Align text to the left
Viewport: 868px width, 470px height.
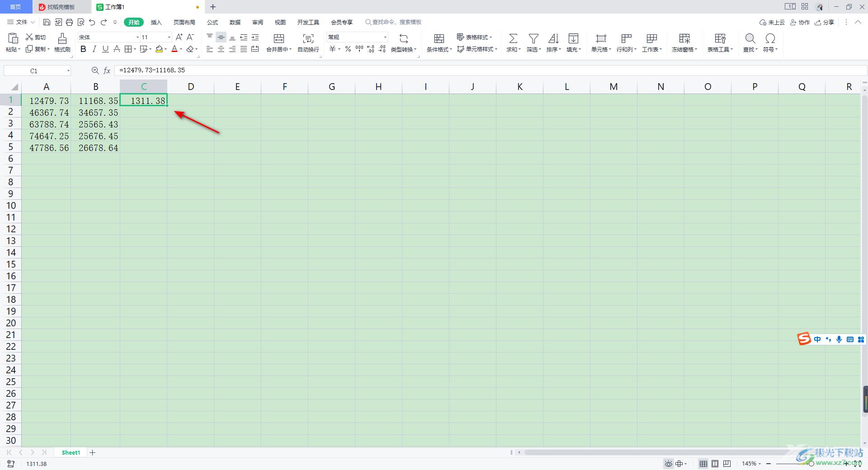(210, 49)
